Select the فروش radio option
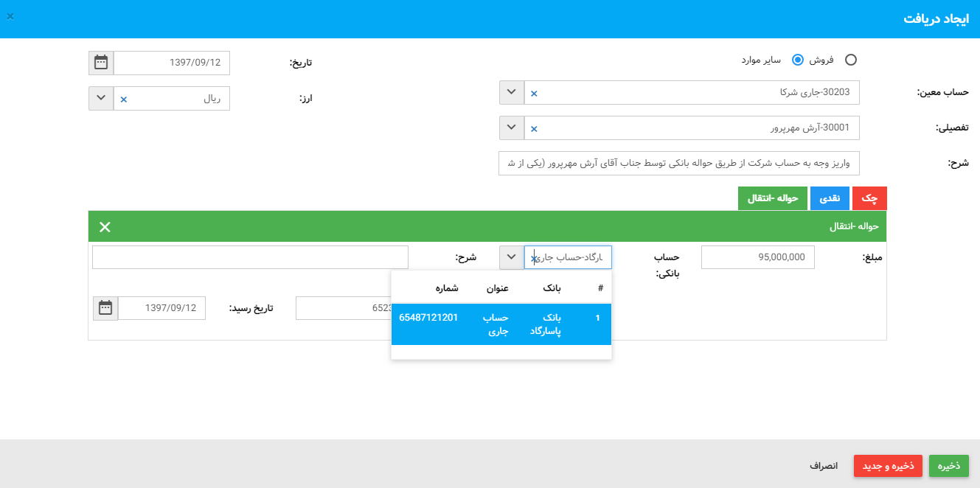 [x=851, y=60]
